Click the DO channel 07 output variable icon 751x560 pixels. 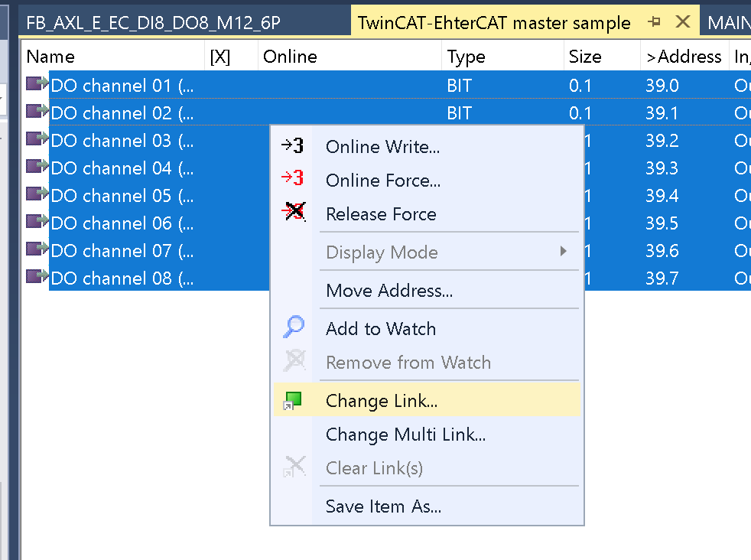[37, 249]
